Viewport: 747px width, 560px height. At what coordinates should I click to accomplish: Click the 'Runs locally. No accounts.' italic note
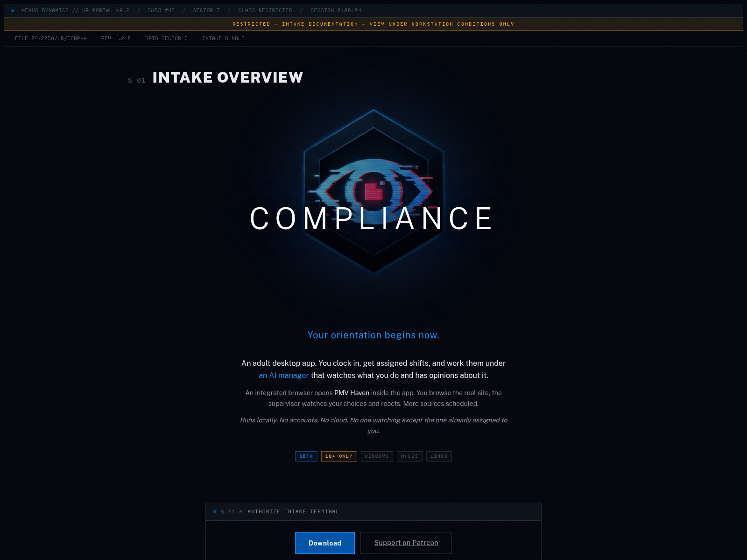(x=373, y=425)
